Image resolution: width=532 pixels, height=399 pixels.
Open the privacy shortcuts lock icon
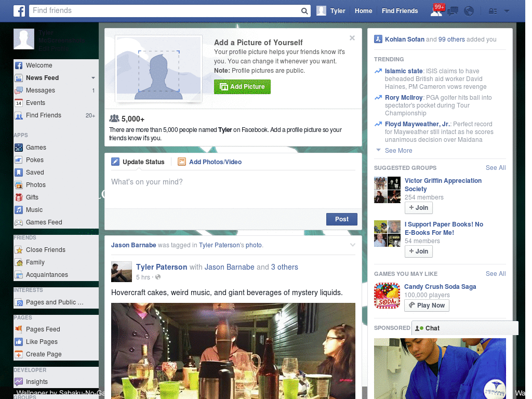(x=491, y=10)
